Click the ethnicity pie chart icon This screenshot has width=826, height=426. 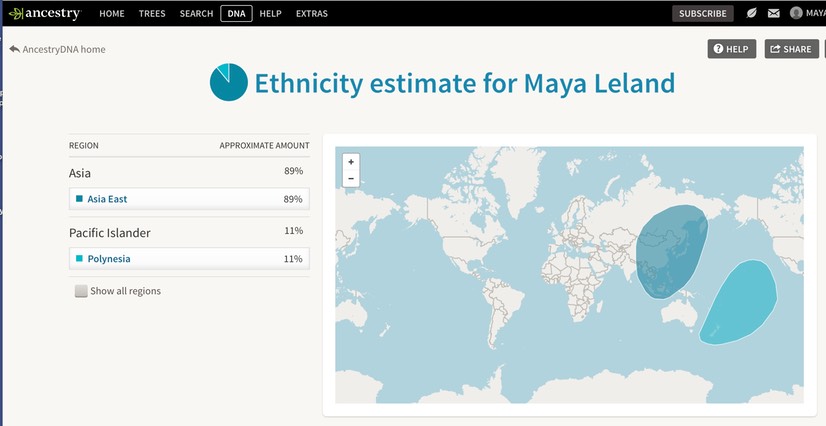[229, 82]
